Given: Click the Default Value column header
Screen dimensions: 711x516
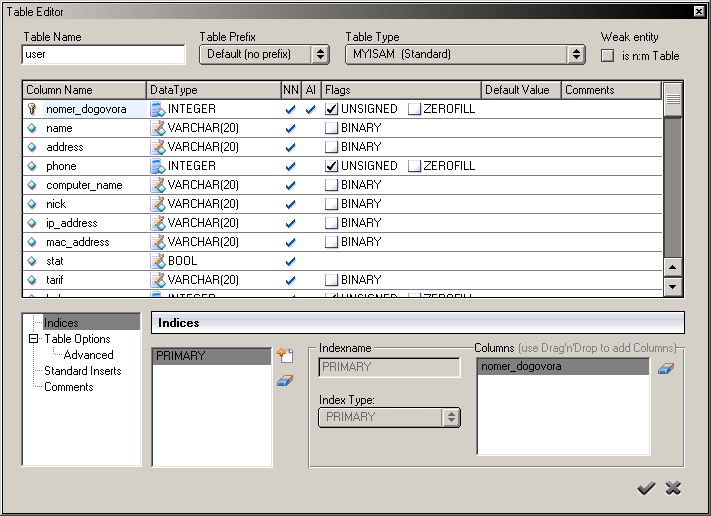Looking at the screenshot, I should 521,90.
